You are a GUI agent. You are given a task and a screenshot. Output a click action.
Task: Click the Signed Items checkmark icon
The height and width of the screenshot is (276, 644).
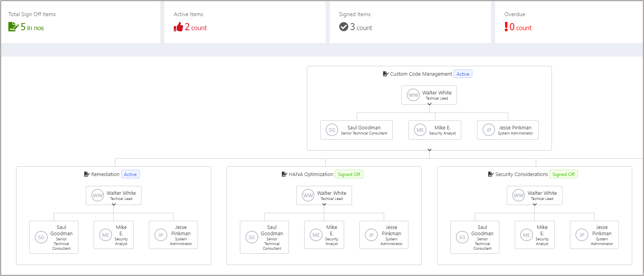(344, 27)
